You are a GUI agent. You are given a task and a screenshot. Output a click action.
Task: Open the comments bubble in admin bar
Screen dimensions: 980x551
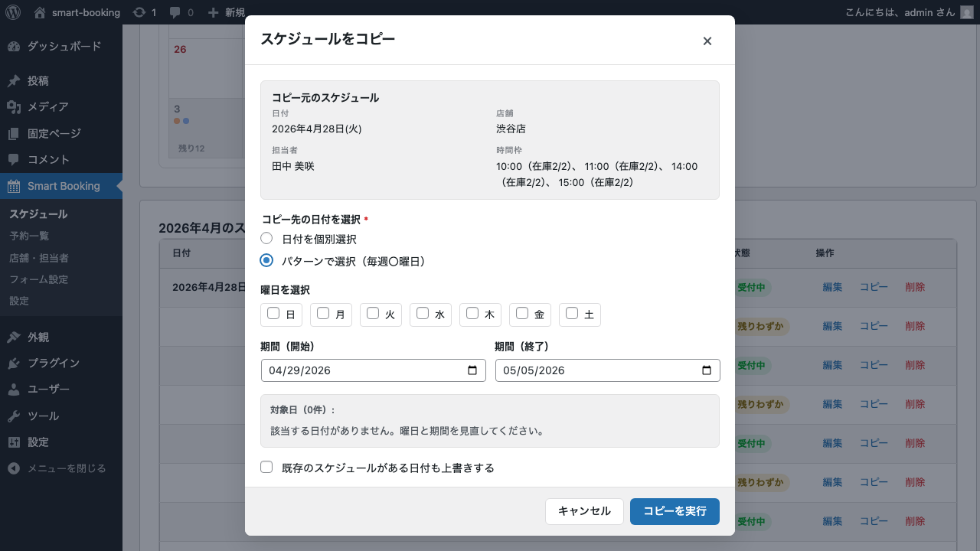pyautogui.click(x=175, y=12)
